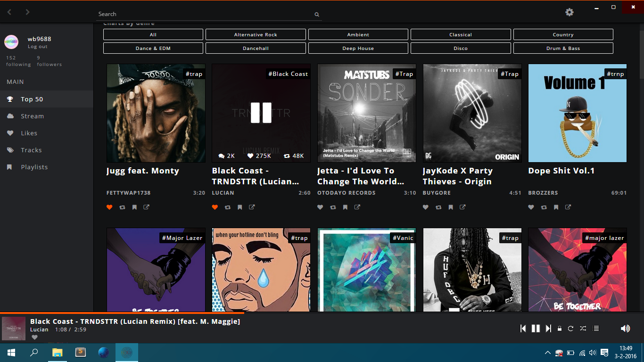Add Jetta's track to a playlist via bookmark icon
The image size is (644, 362).
point(345,207)
